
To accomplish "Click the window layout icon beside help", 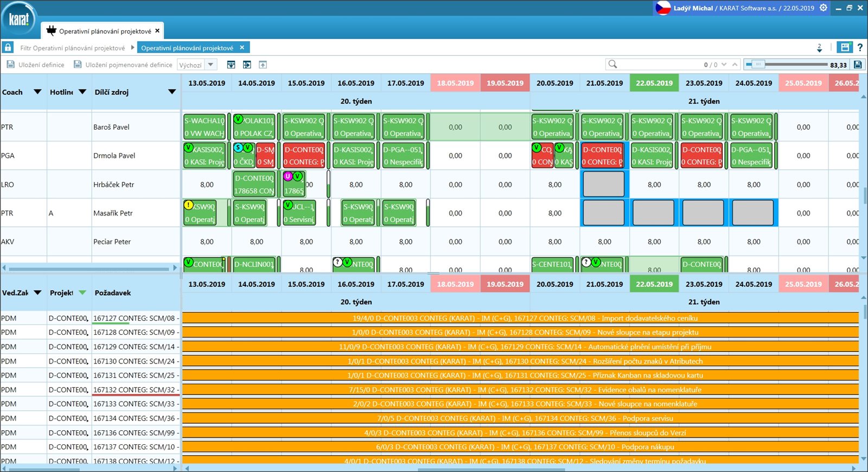I will point(845,47).
